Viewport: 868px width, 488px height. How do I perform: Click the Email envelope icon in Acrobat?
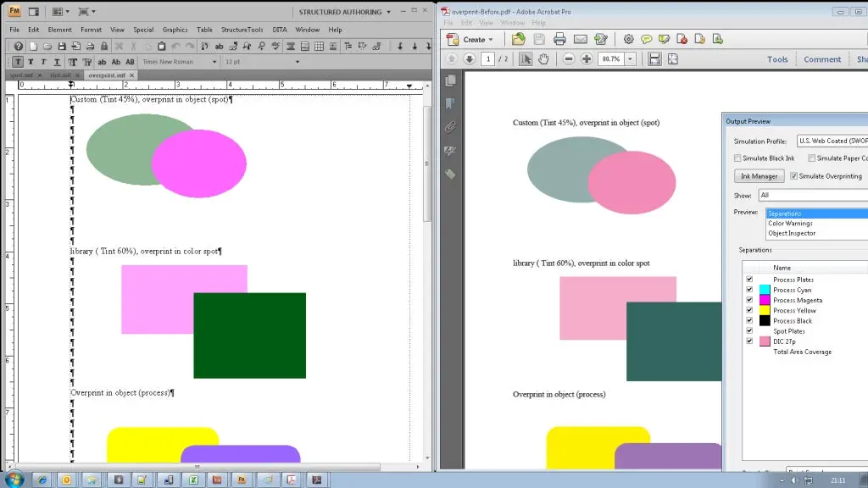[581, 39]
